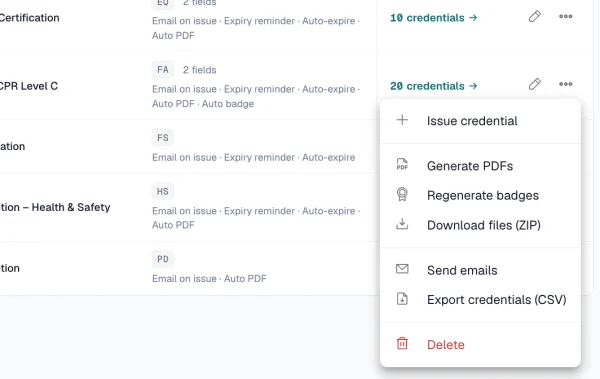Screen dimensions: 600x379
Task: Click the PD code badge
Action: [163, 259]
